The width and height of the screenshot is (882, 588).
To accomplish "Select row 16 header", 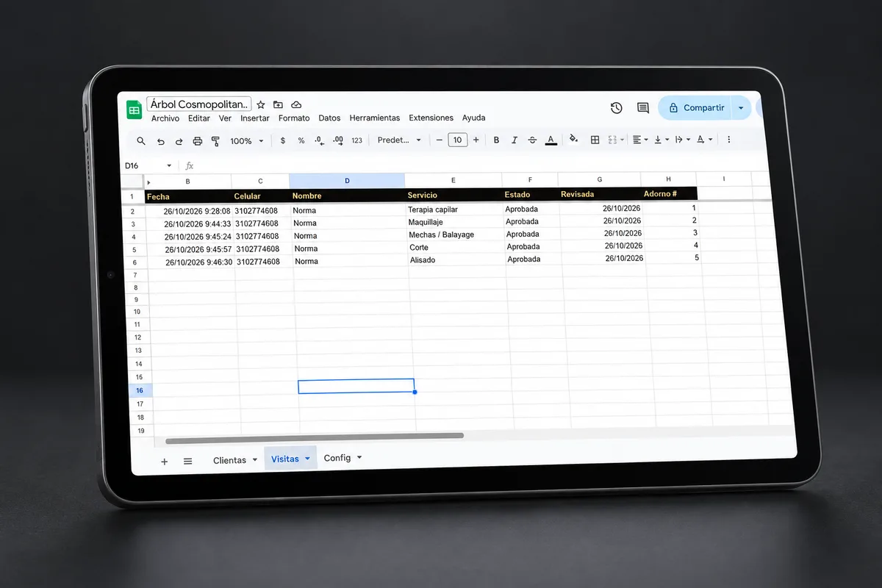I will (x=140, y=390).
